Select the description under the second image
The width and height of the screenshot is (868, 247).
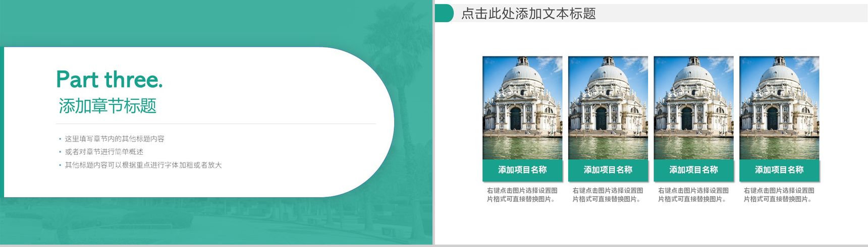point(608,195)
